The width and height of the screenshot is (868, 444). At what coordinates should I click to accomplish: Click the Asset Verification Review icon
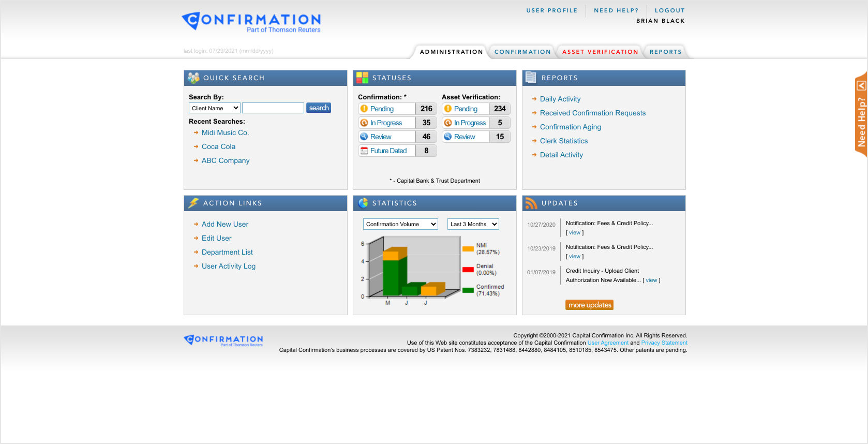coord(448,137)
